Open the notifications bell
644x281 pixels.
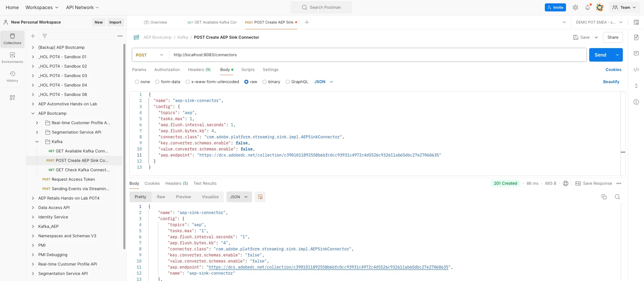pyautogui.click(x=588, y=7)
